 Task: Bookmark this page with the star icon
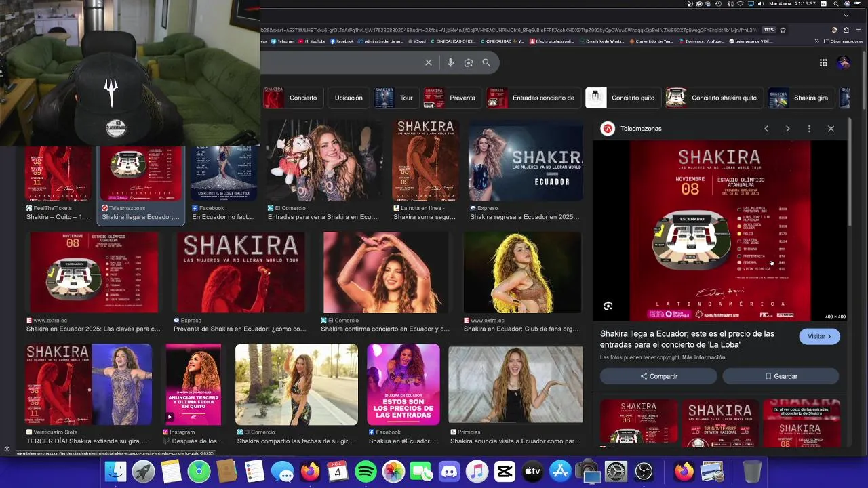pyautogui.click(x=783, y=30)
